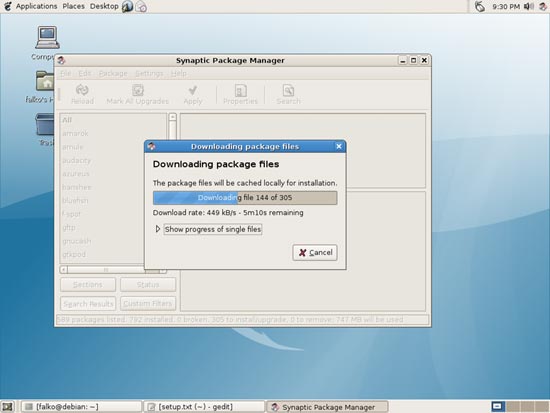Click the Properties toolbar icon
This screenshot has width=550, height=413.
(x=240, y=91)
